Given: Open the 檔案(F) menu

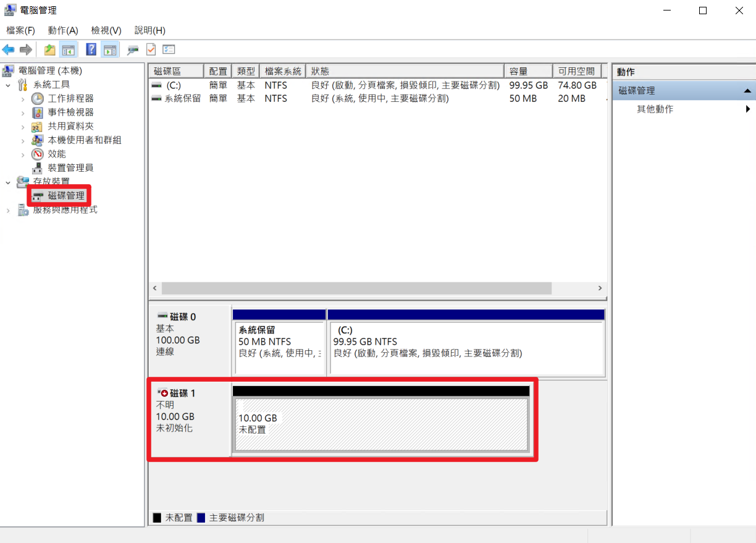Looking at the screenshot, I should (x=20, y=30).
